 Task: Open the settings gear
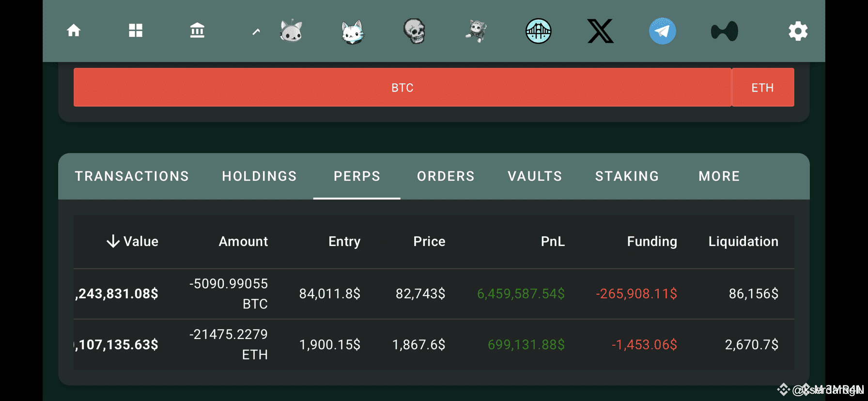pyautogui.click(x=798, y=31)
